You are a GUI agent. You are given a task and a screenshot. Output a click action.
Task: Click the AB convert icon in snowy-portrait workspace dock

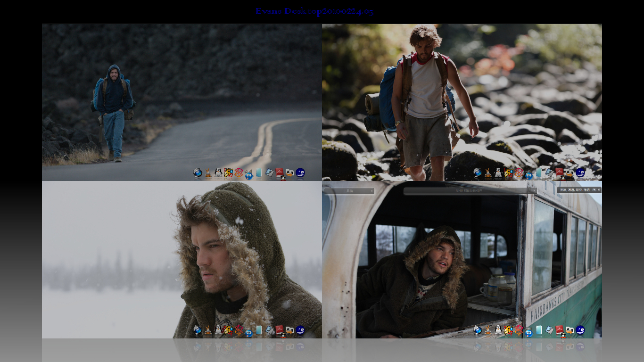tap(289, 330)
